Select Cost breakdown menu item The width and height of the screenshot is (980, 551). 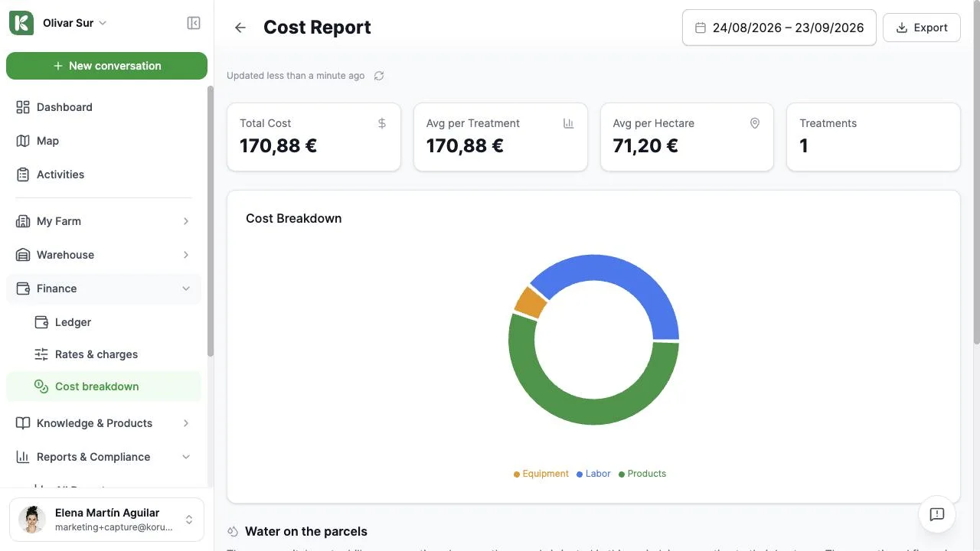pyautogui.click(x=103, y=386)
